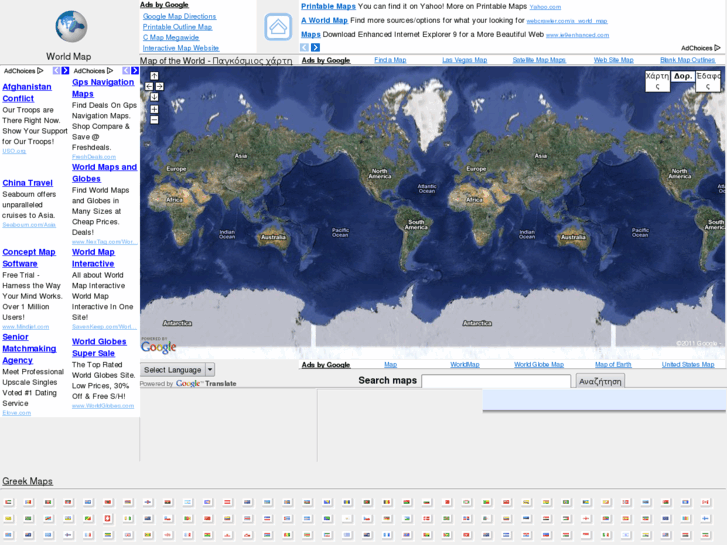Open the Printable Maps ad link

pos(328,6)
